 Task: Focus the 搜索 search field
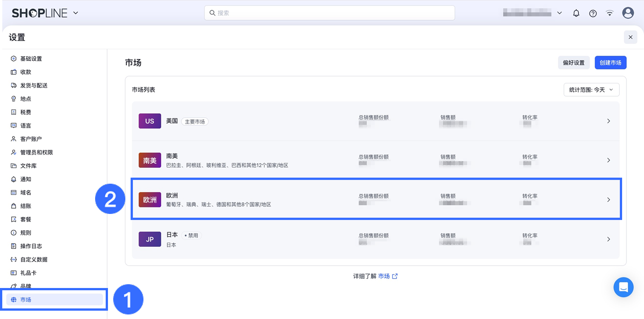pos(329,13)
